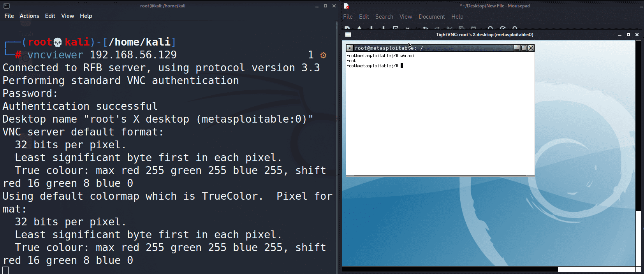Open the Actions menu in the terminal
644x274 pixels.
tap(29, 16)
